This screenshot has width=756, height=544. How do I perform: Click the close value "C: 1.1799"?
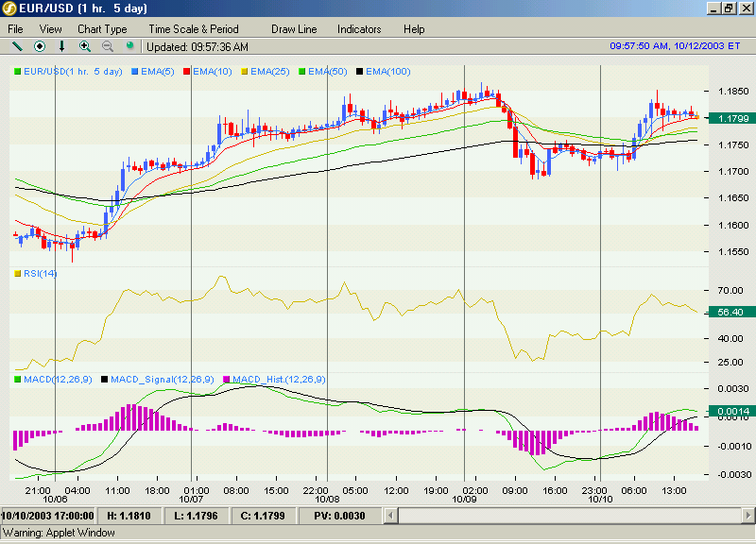point(263,516)
